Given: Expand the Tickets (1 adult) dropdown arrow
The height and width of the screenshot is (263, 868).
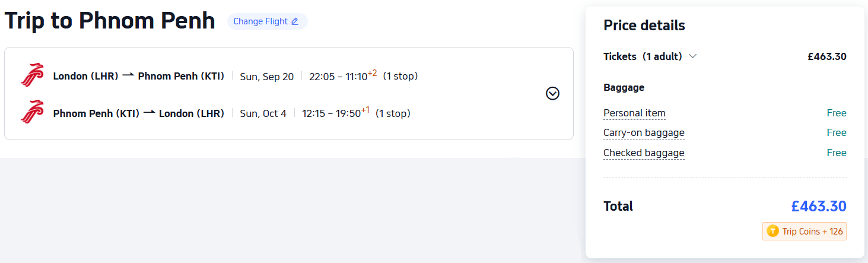Looking at the screenshot, I should coord(692,56).
